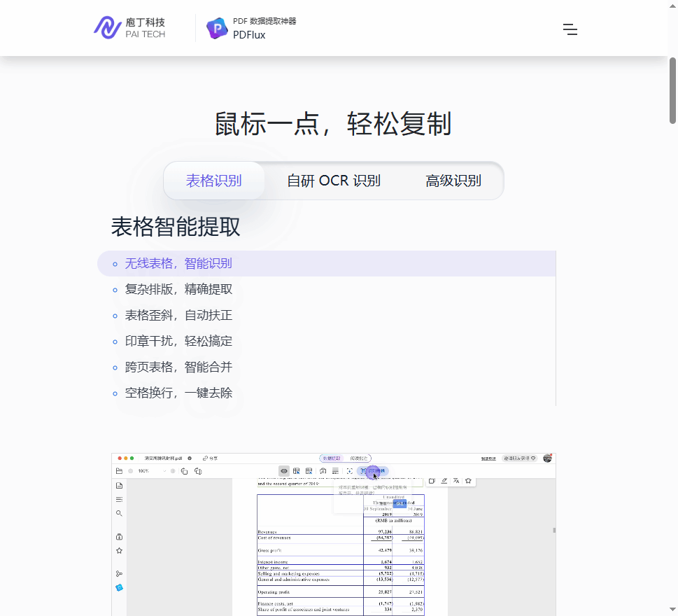Choose the 跨页表格，智能合并 item
Screen dimensions: 678x616
tap(178, 367)
